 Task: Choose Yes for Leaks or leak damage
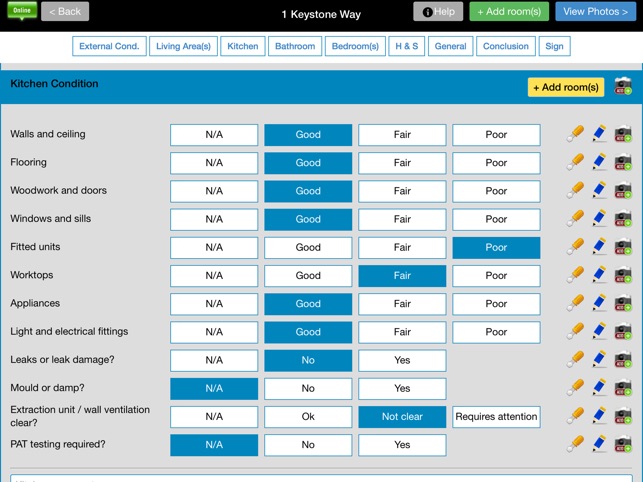point(402,360)
